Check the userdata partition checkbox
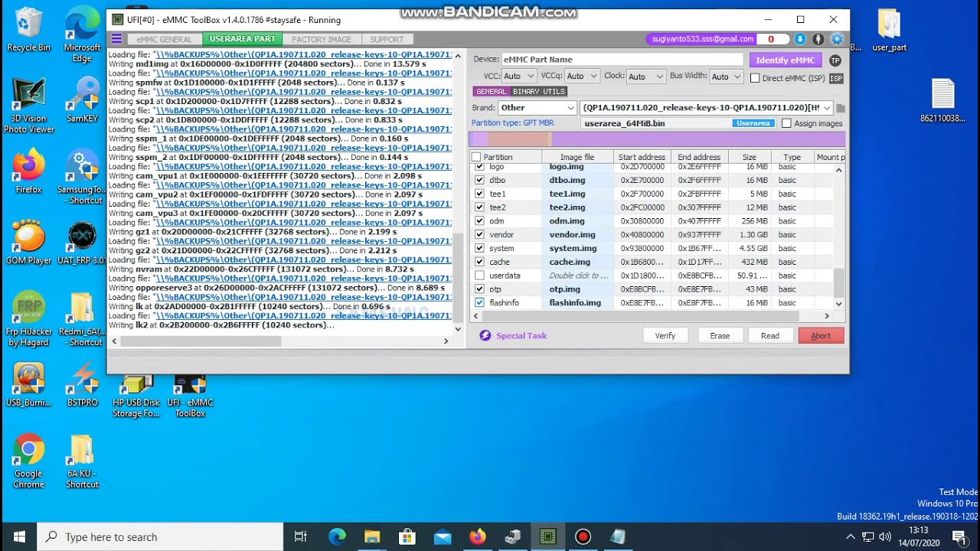This screenshot has height=551, width=980. tap(479, 275)
